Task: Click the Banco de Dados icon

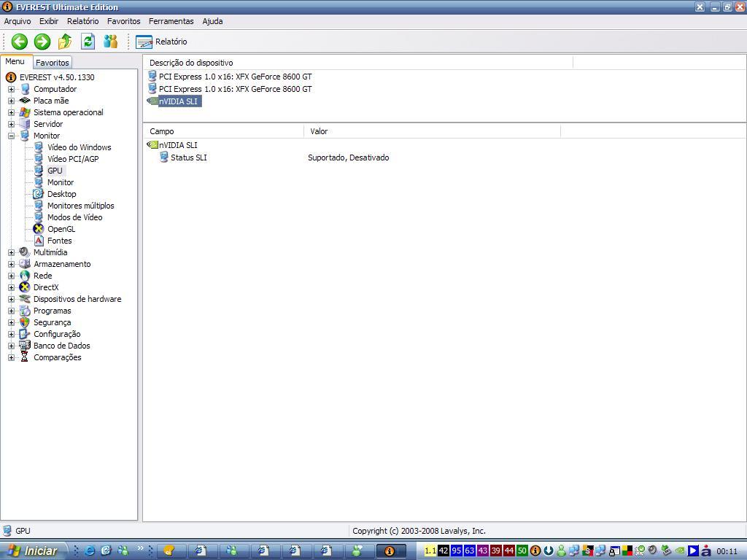Action: [x=25, y=346]
